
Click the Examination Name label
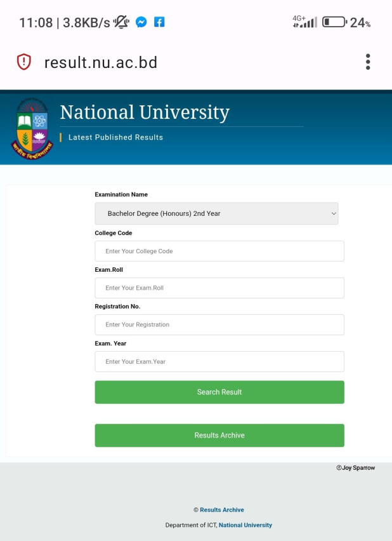[x=121, y=194]
